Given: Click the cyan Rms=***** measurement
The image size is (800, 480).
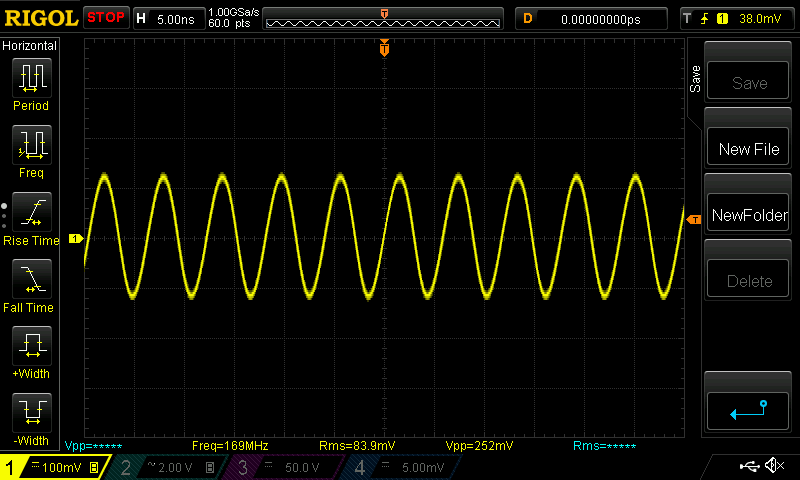Looking at the screenshot, I should tap(605, 446).
